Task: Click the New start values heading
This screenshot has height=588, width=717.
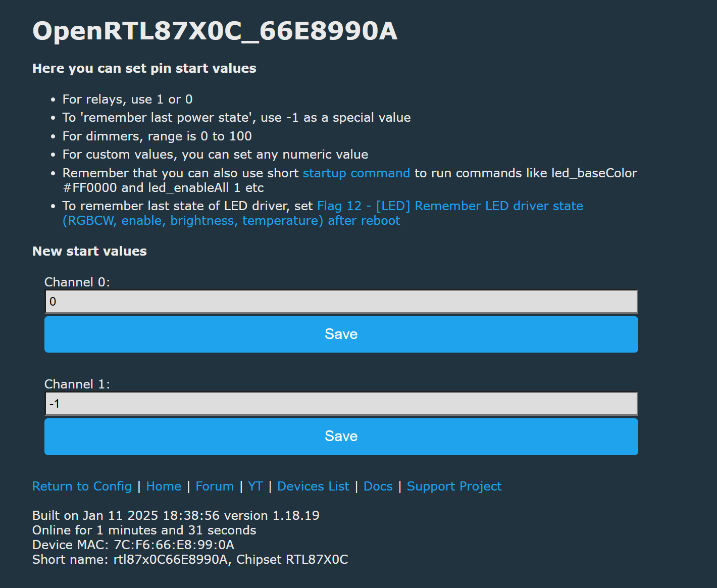Action: (89, 251)
